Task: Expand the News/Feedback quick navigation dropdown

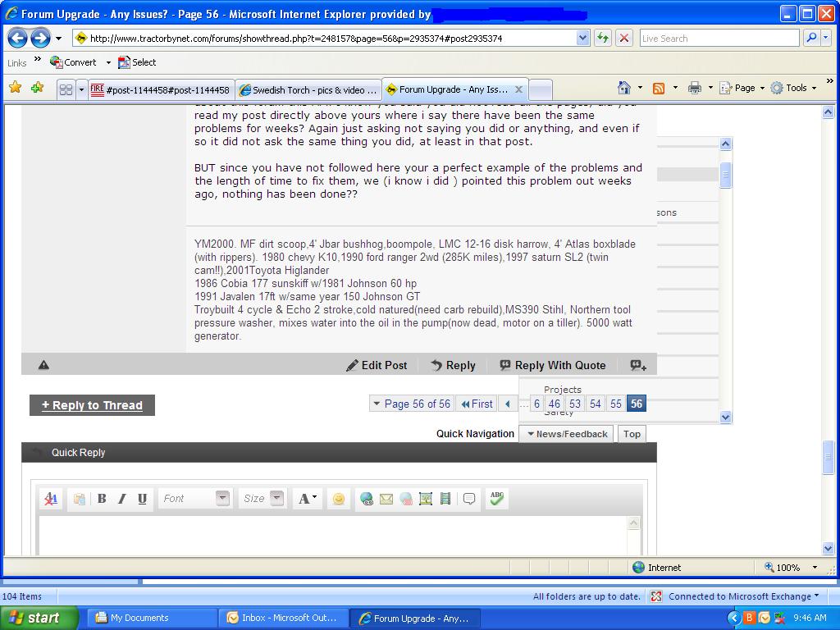Action: click(568, 434)
